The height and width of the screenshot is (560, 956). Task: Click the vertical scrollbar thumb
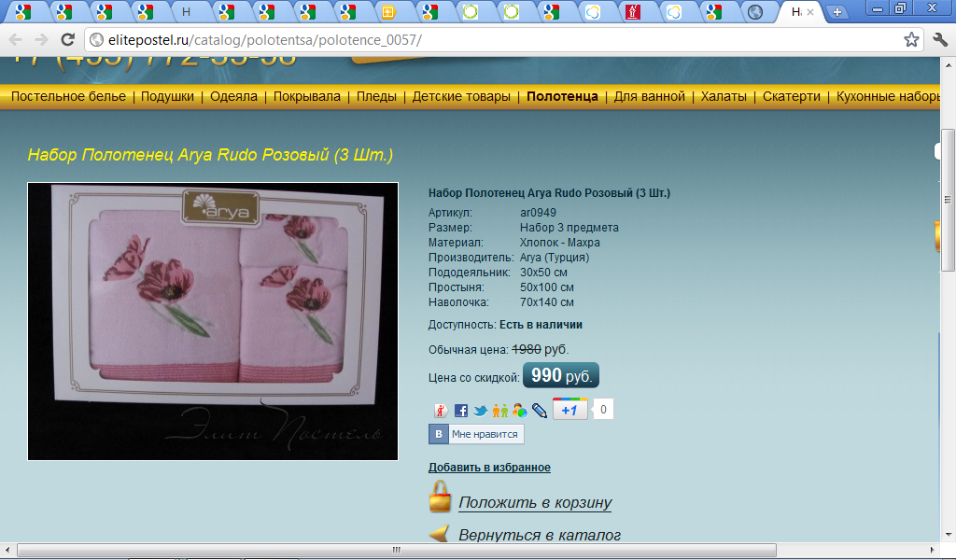point(948,200)
